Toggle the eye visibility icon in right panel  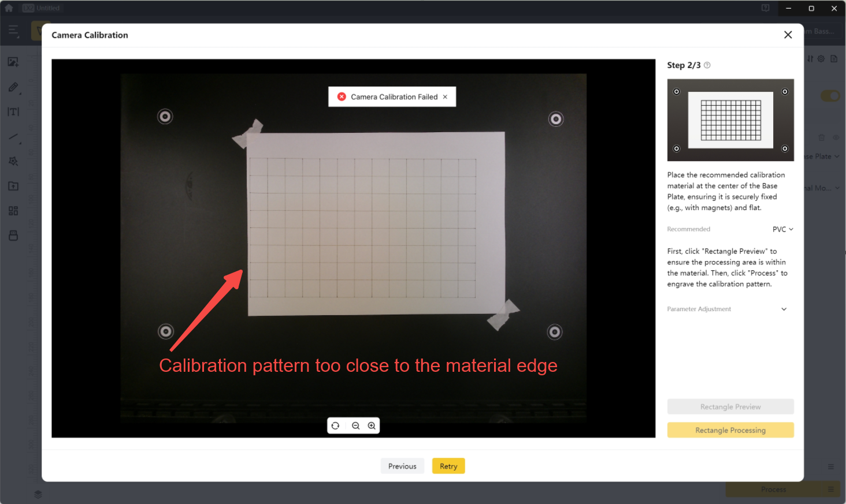(x=836, y=137)
